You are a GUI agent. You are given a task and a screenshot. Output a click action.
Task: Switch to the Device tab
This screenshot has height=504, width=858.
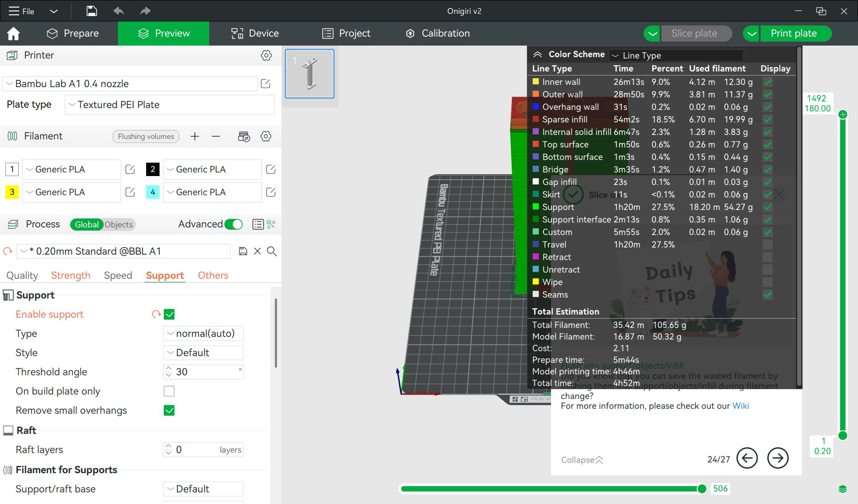(255, 34)
